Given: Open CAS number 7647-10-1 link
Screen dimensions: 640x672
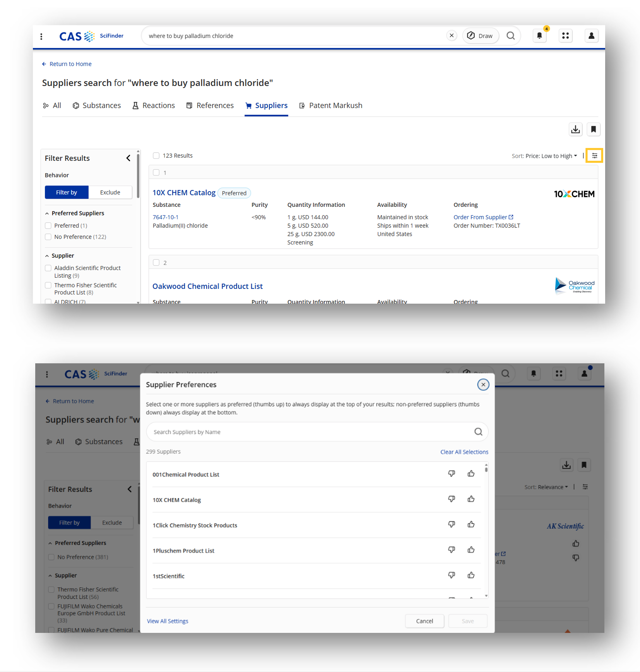Looking at the screenshot, I should 166,217.
